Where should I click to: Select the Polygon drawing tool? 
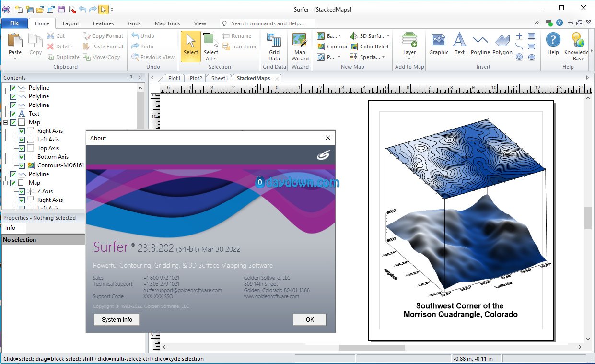pyautogui.click(x=502, y=45)
